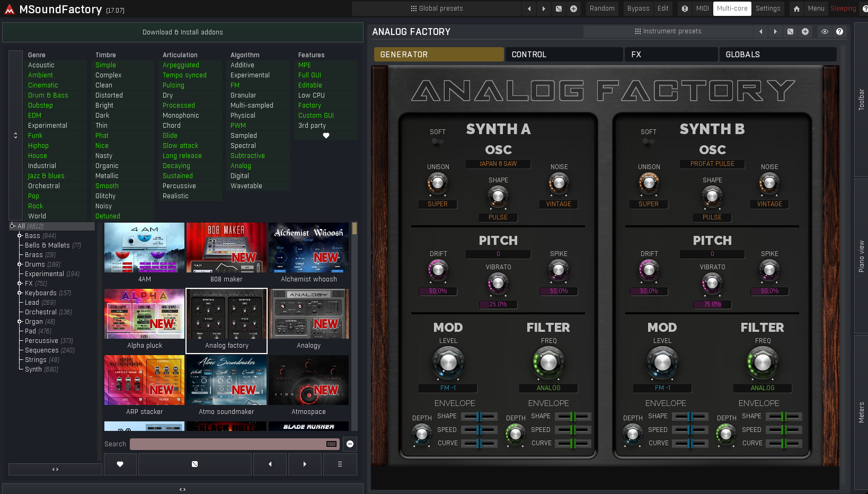This screenshot has height=494, width=868.
Task: Open the browser hamburger menu button
Action: click(340, 464)
